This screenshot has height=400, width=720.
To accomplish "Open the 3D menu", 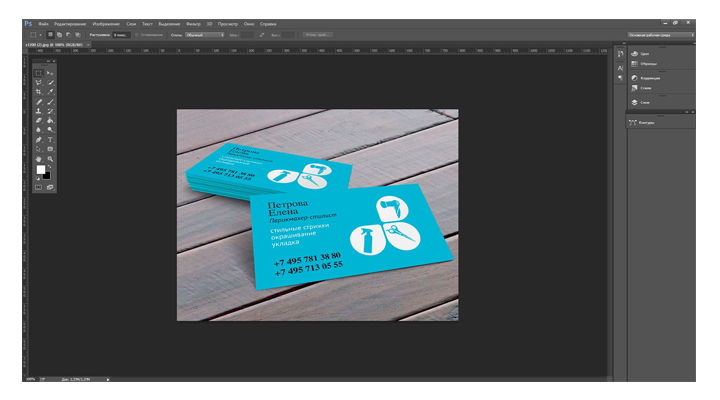I will tap(209, 24).
